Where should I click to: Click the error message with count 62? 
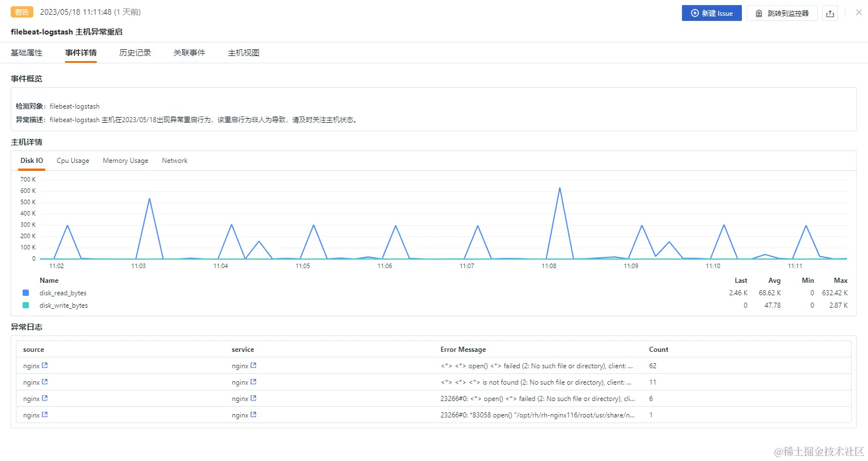pos(537,366)
